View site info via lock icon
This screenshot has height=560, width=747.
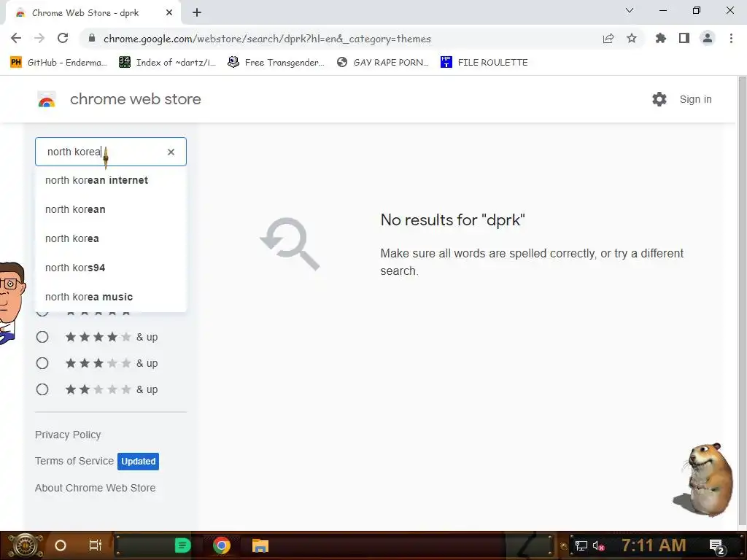tap(92, 39)
